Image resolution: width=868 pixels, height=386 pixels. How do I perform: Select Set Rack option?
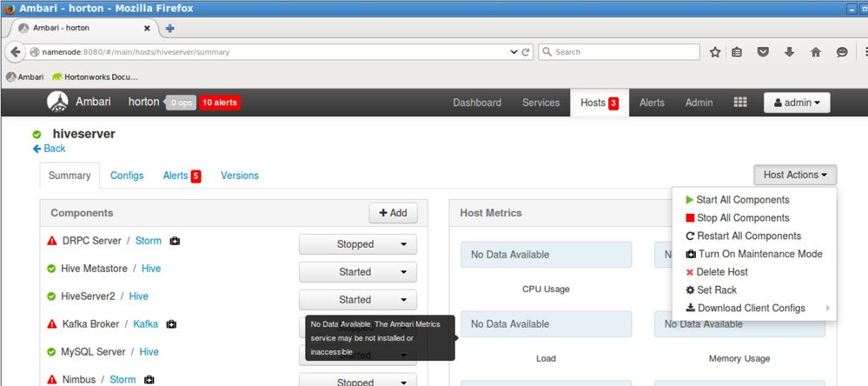tap(712, 289)
